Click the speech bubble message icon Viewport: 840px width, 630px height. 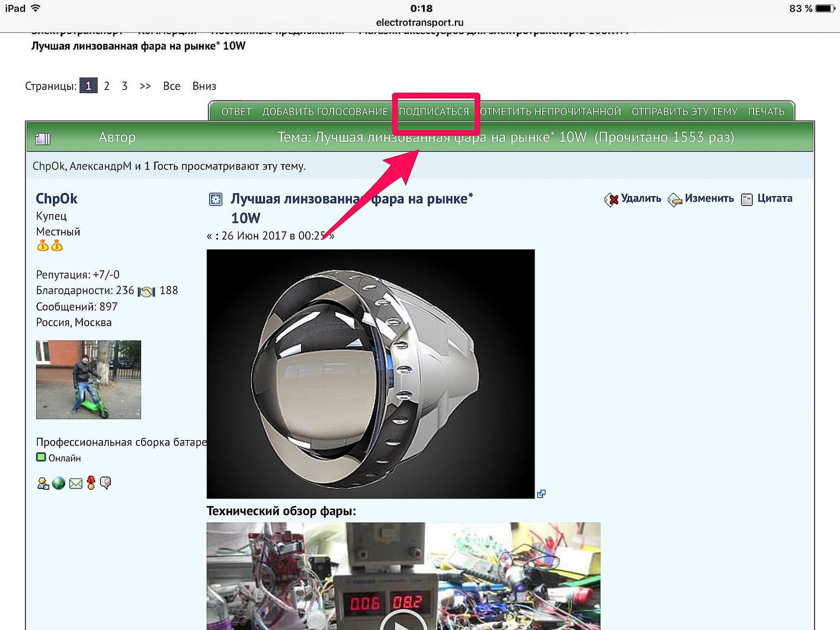point(106,483)
